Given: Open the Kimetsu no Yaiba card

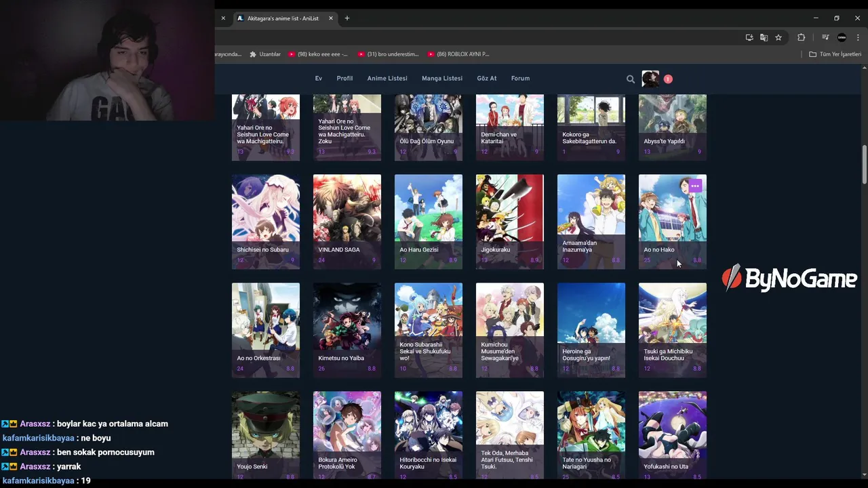Looking at the screenshot, I should [347, 330].
